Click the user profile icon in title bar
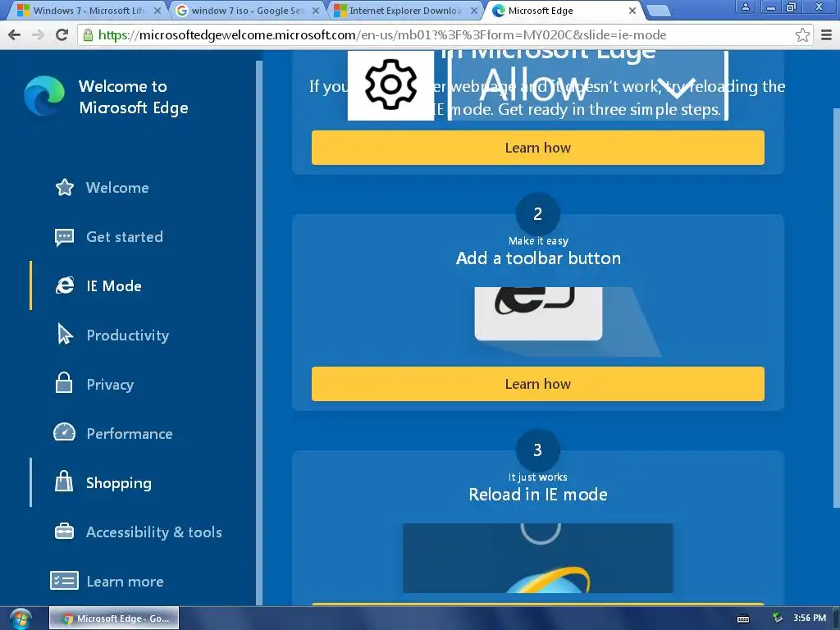840x630 pixels. (x=745, y=7)
